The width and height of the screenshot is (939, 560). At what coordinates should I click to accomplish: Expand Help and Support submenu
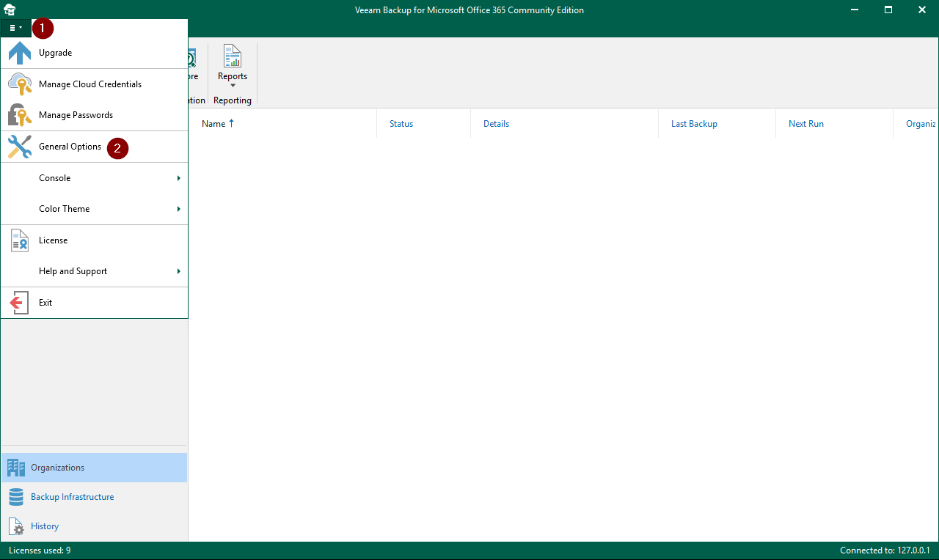click(x=94, y=271)
